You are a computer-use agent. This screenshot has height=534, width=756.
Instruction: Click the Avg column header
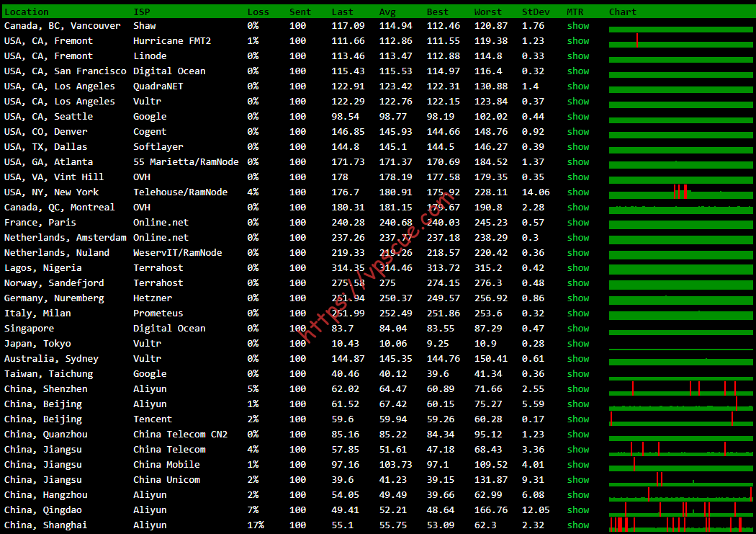coord(387,12)
